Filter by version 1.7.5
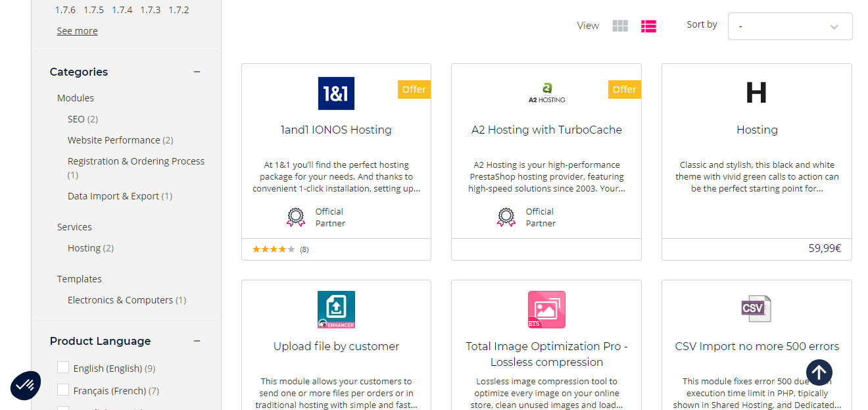 (x=93, y=10)
